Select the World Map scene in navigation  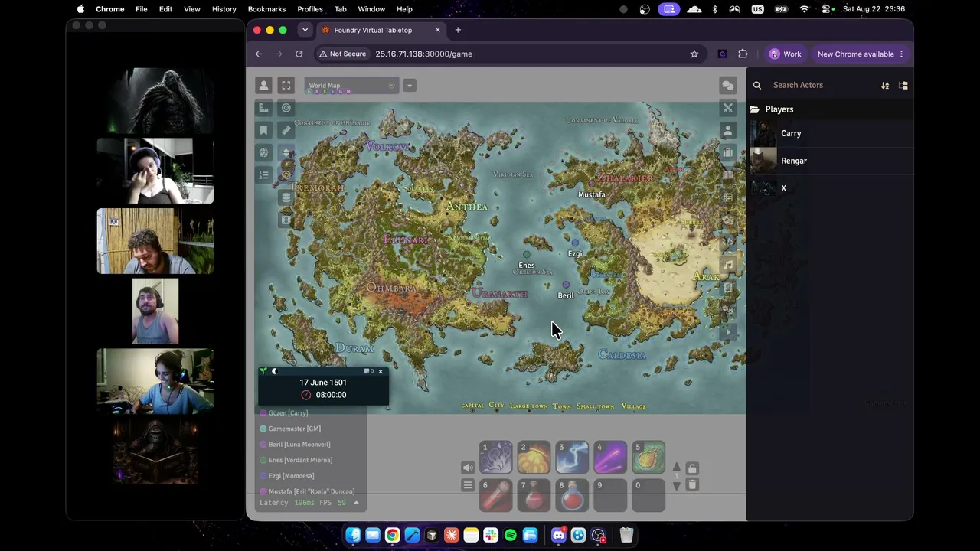[351, 86]
